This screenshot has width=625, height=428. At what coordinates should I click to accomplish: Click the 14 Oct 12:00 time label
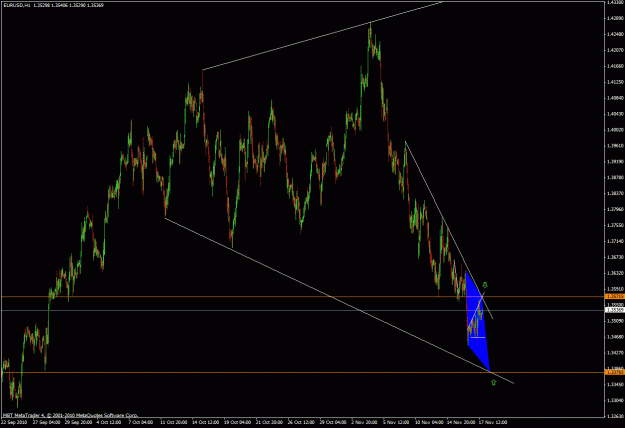205,422
